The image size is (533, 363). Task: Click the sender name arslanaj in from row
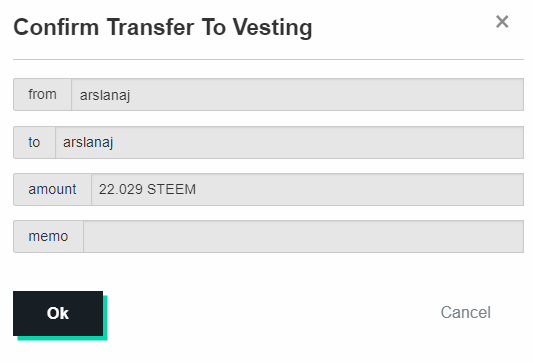coord(105,96)
